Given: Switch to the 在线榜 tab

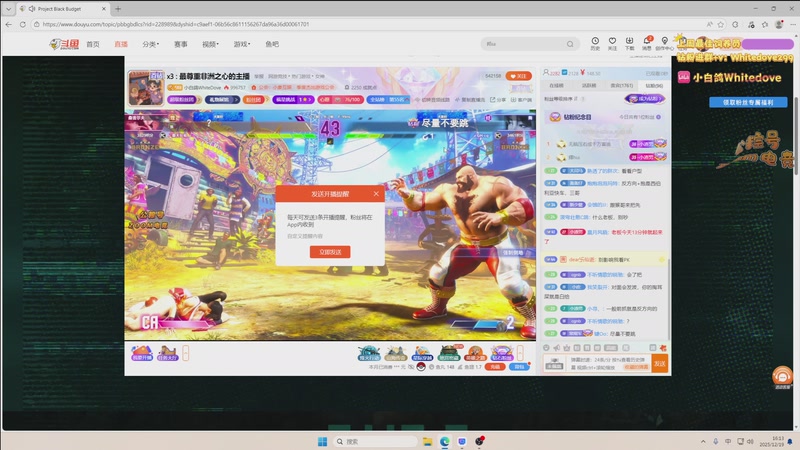Looking at the screenshot, I should coord(557,86).
